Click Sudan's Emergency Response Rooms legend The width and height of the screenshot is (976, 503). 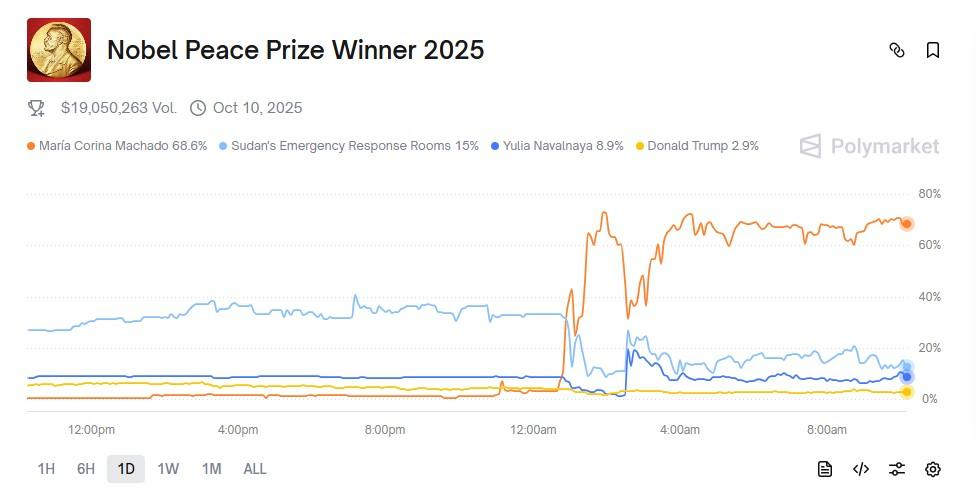[x=350, y=146]
